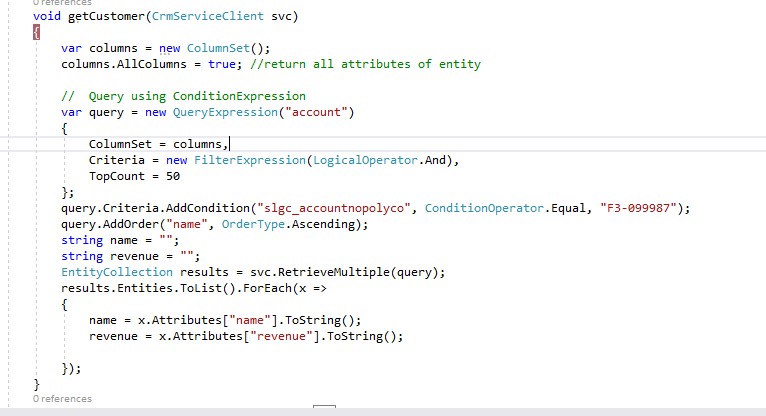Click ToString on the revenue assignment line
Screen dimensions: 766x416
pyautogui.click(x=355, y=336)
